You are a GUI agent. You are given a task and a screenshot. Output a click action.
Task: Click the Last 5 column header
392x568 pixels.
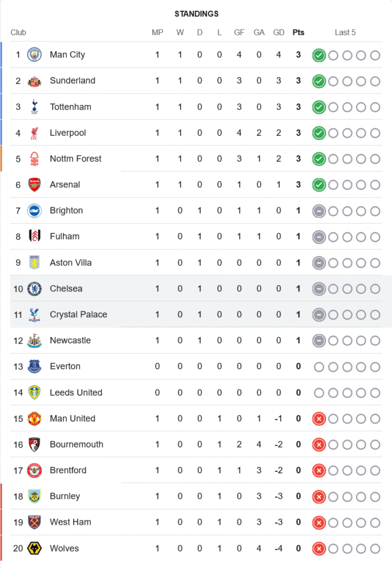[345, 32]
